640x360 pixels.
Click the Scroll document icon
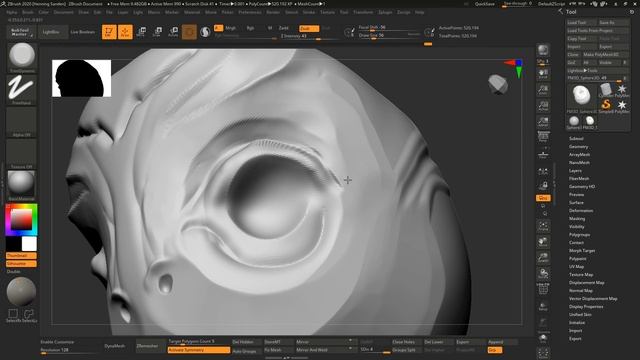(x=543, y=73)
